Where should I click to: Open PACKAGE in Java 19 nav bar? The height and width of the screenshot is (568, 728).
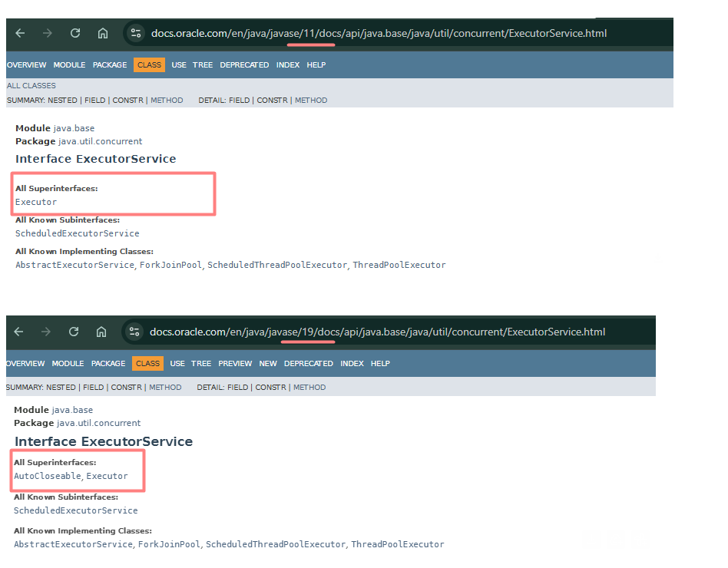click(x=108, y=363)
